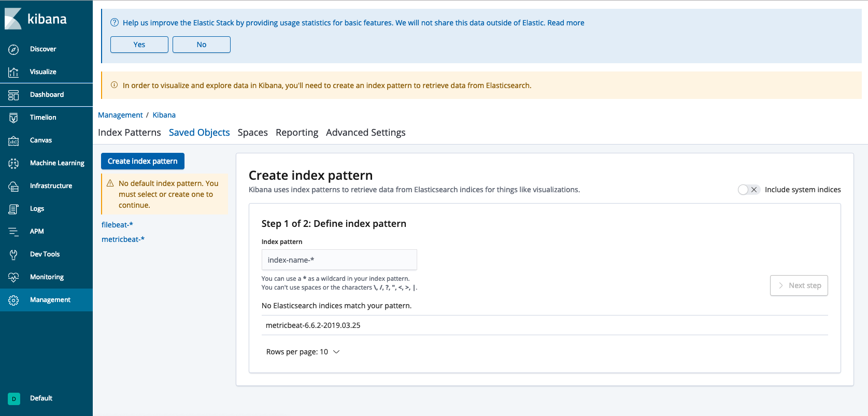The image size is (868, 416).
Task: Open Machine Learning via its icon
Action: 13,163
